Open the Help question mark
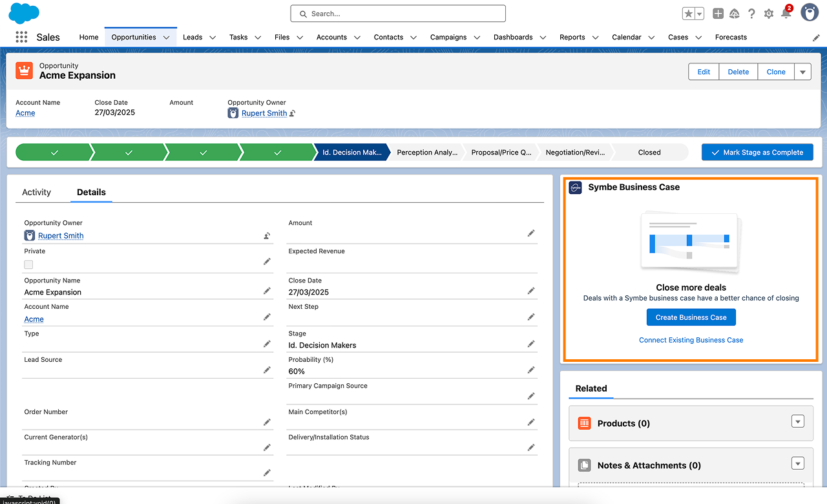The image size is (827, 504). 751,14
